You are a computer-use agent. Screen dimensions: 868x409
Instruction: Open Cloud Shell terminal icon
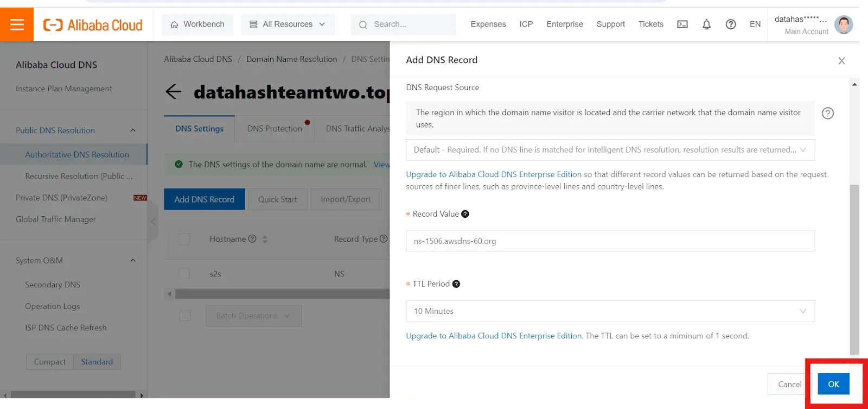click(x=682, y=24)
